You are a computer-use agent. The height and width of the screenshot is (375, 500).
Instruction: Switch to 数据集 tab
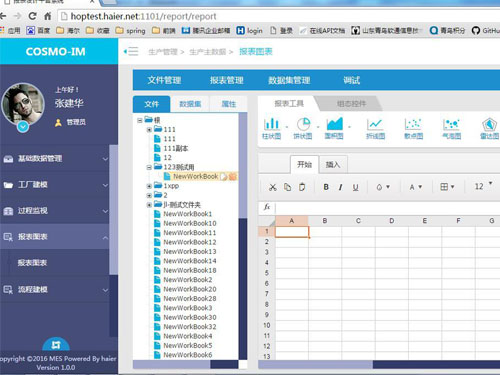coord(190,104)
